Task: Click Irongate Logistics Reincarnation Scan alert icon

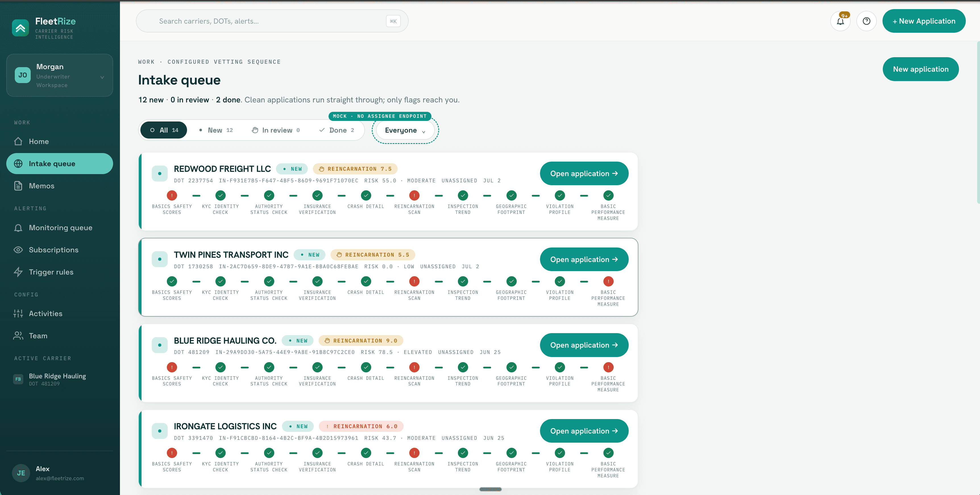Action: coord(414,453)
